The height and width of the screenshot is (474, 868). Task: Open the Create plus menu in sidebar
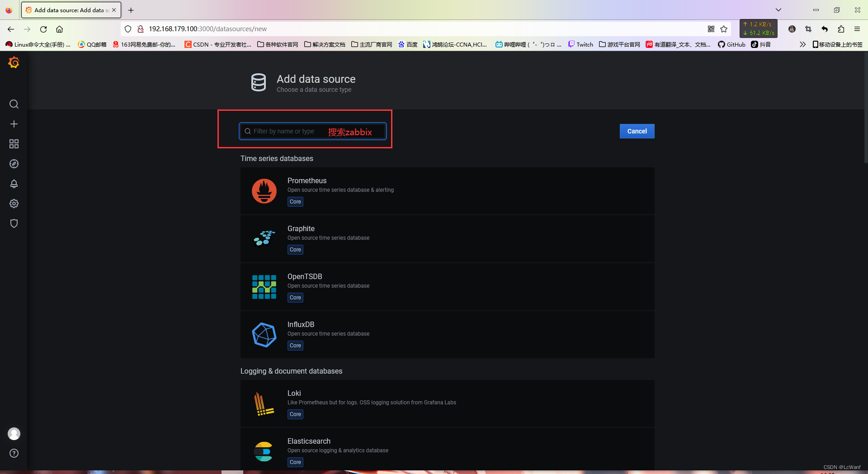tap(14, 124)
